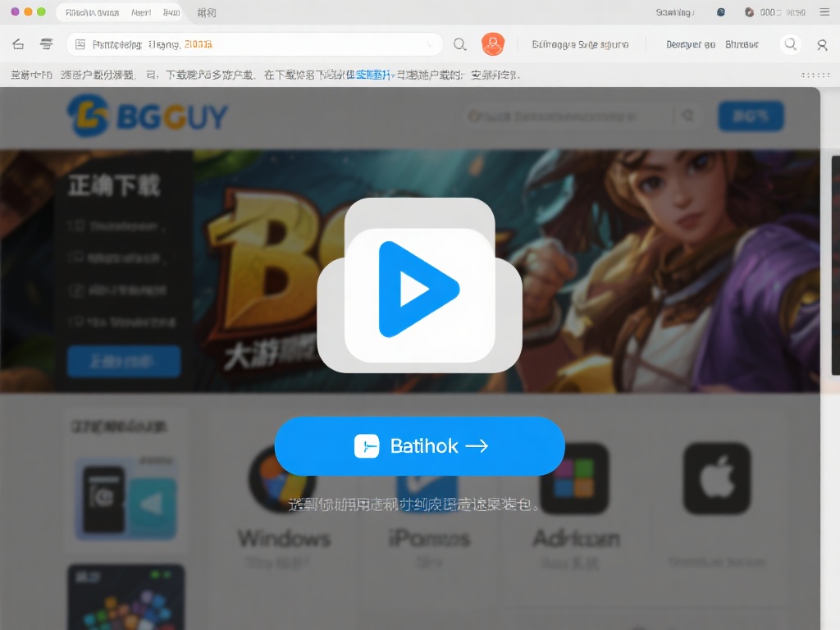Viewport: 840px width, 630px height.
Task: Select the rightmost browser tab
Action: pos(205,11)
